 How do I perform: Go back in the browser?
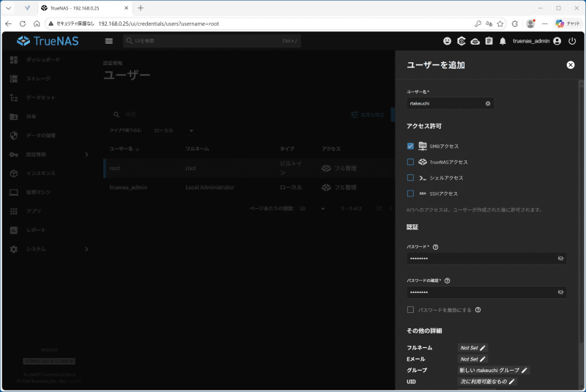[8, 23]
